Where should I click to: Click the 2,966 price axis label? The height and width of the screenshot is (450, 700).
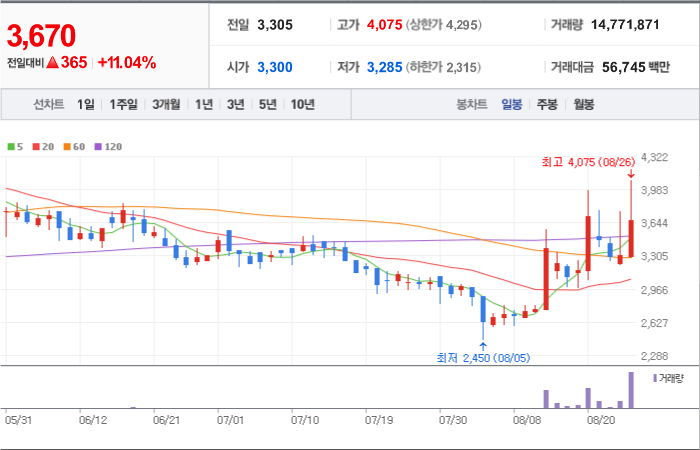(x=654, y=290)
